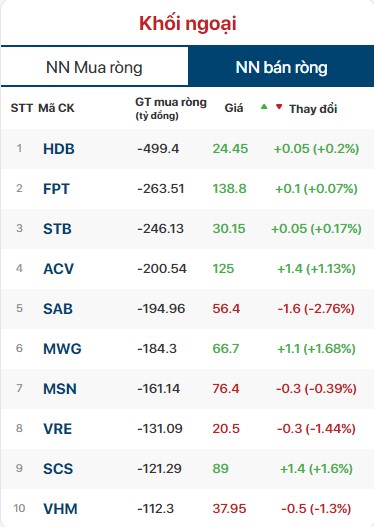The height and width of the screenshot is (527, 374).
Task: Switch to the NN Mua ròng tab
Action: click(94, 67)
